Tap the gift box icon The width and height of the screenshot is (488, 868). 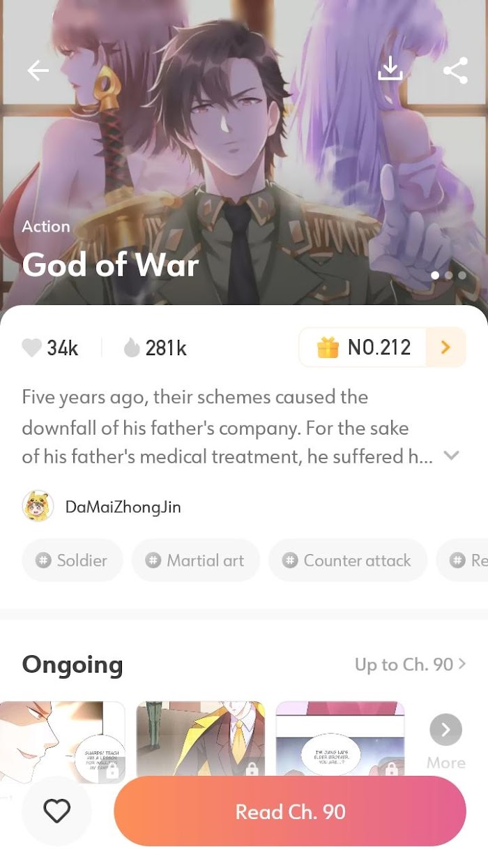point(328,347)
